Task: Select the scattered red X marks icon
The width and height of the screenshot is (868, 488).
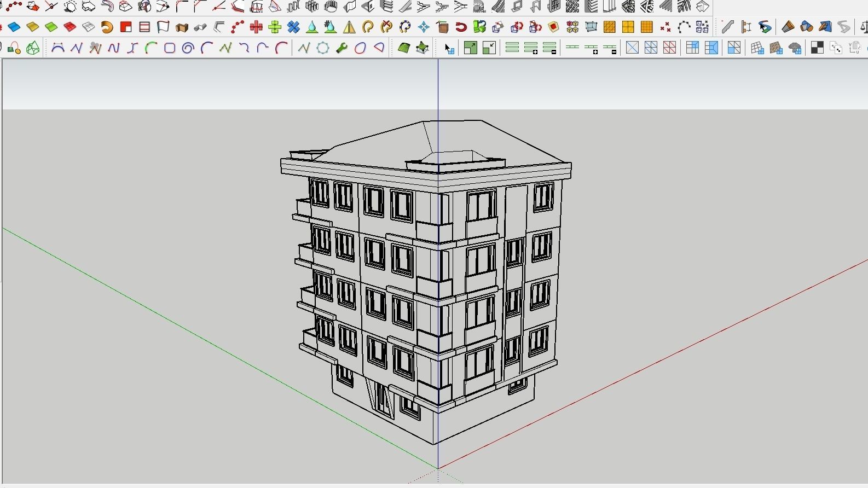Action: 666,27
